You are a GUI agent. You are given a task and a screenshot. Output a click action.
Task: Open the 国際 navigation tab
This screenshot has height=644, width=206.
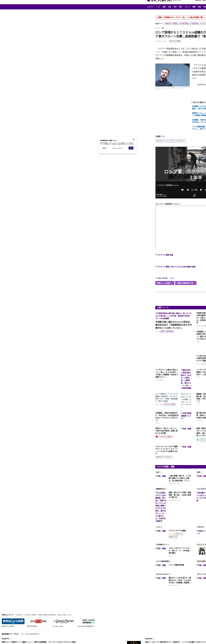pos(194,7)
